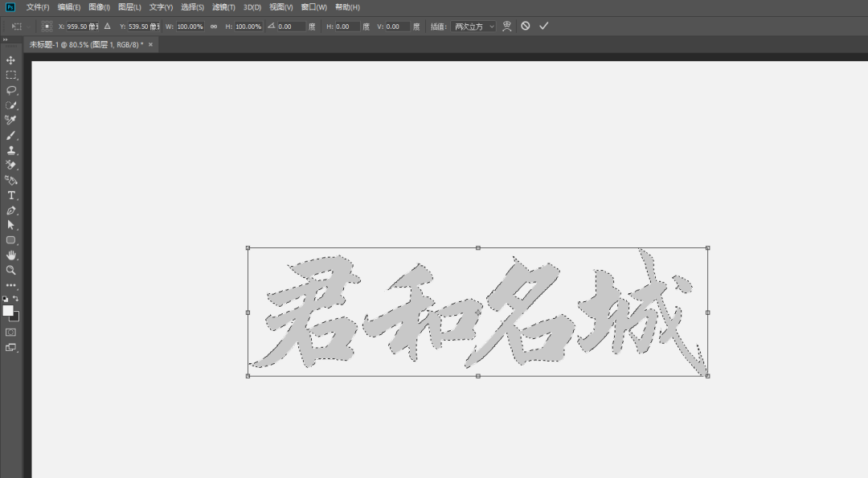868x478 pixels.
Task: Select the Eraser tool
Action: point(10,165)
